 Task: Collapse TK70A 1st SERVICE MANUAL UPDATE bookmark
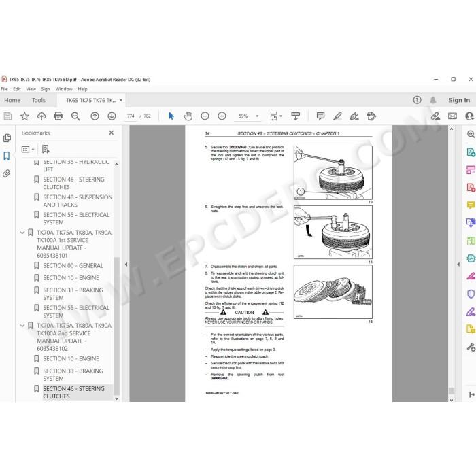[x=22, y=233]
